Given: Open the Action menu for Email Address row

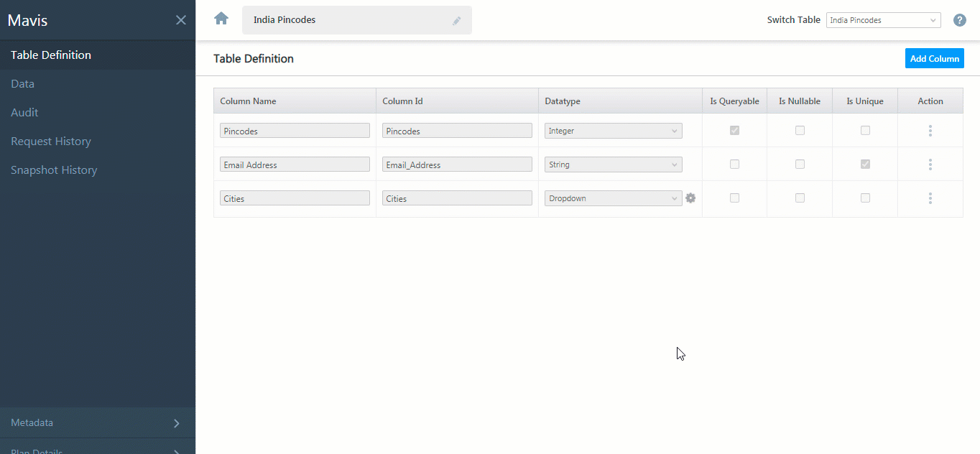Looking at the screenshot, I should click(930, 164).
